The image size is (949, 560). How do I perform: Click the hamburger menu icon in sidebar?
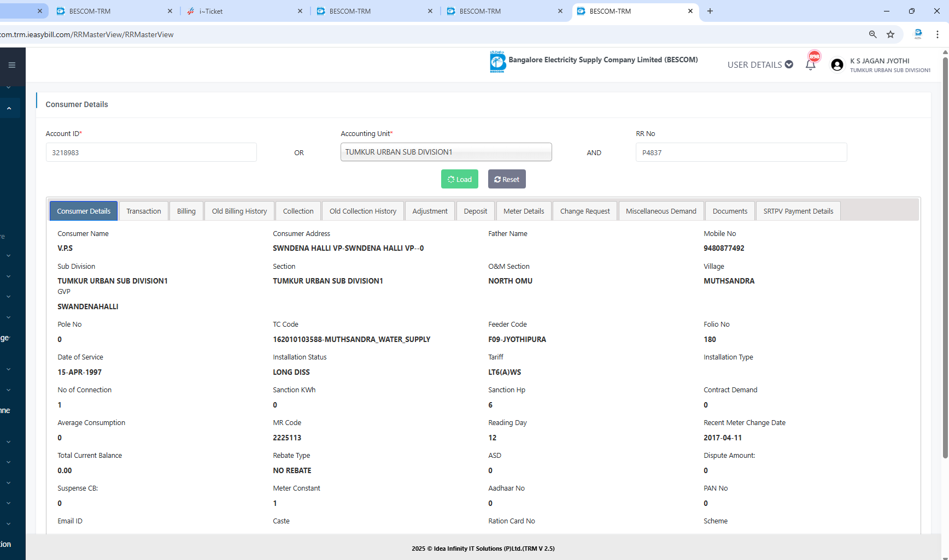pyautogui.click(x=11, y=65)
